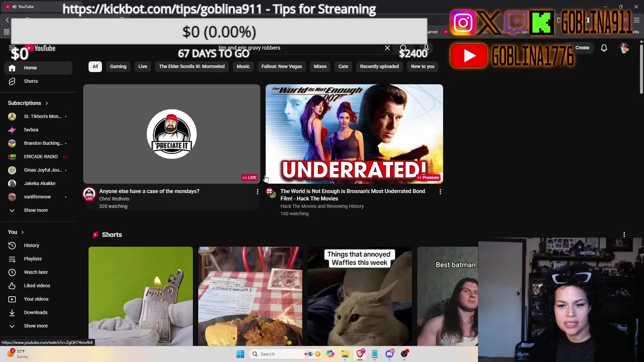
Task: Go to Hack The Movies and Reviewing History channel
Action: pyautogui.click(x=322, y=206)
